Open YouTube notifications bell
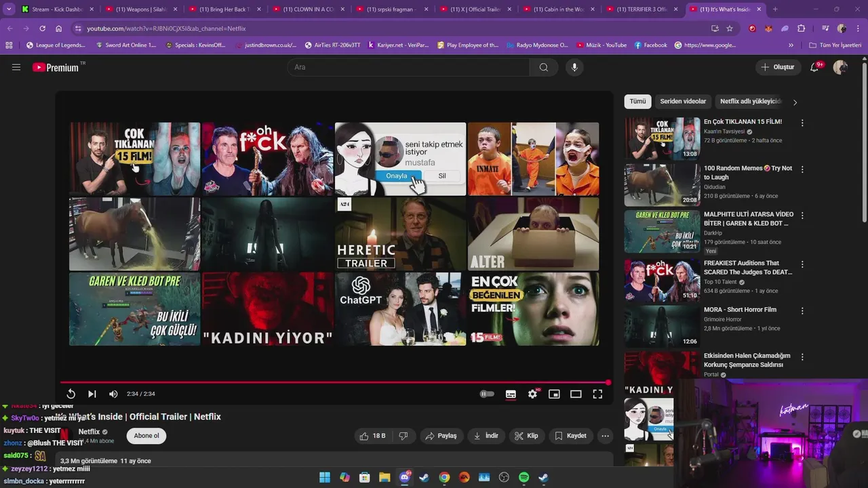Viewport: 868px width, 488px height. click(x=815, y=67)
